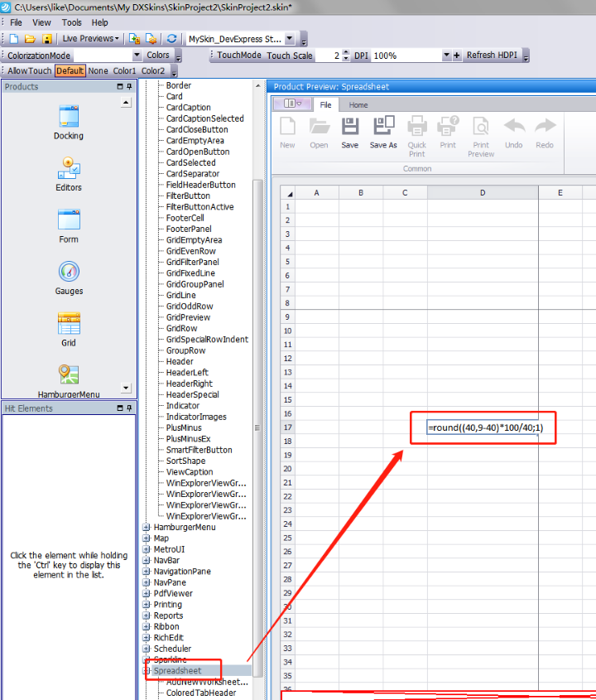
Task: Expand the PdfViewer tree node
Action: click(x=147, y=593)
